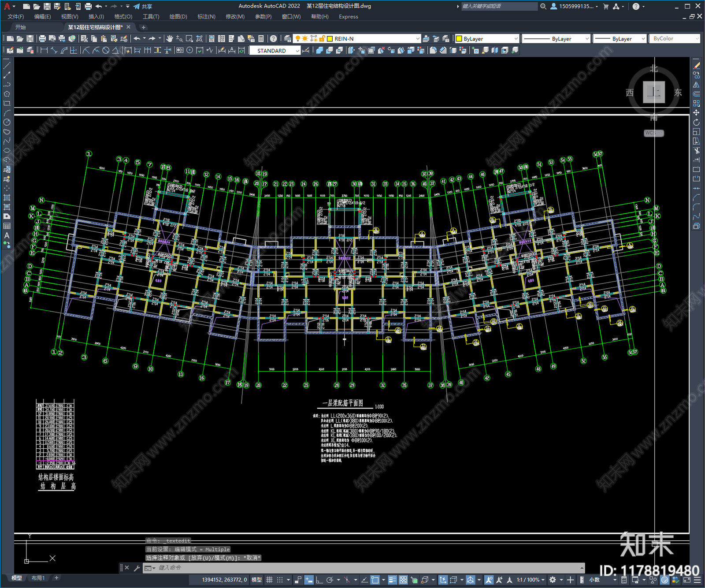705x588 pixels.
Task: Switch to the 开始 tab
Action: pos(21,27)
